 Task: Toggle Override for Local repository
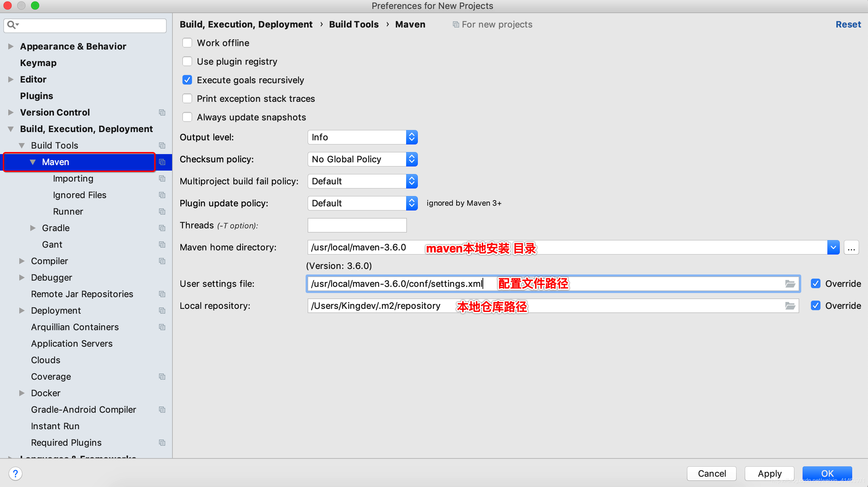click(816, 306)
